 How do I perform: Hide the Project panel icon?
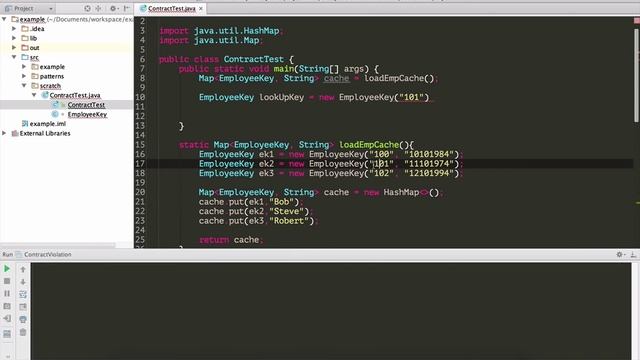coord(127,8)
